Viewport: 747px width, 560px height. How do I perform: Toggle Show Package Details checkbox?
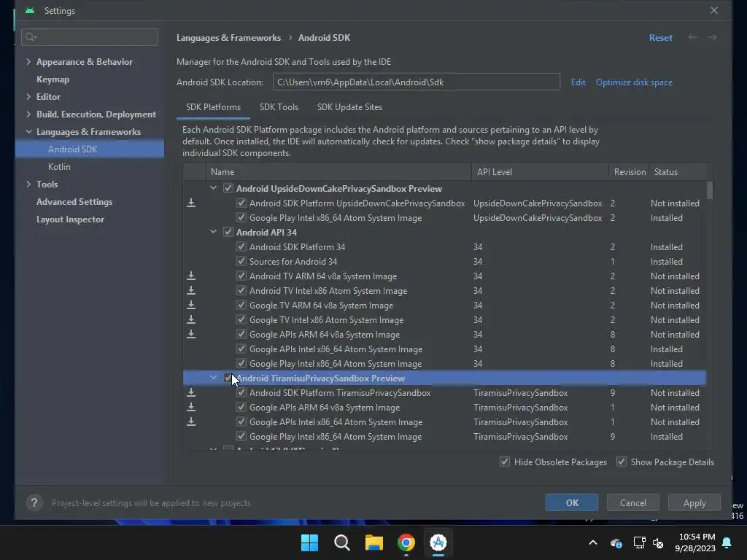click(x=622, y=462)
